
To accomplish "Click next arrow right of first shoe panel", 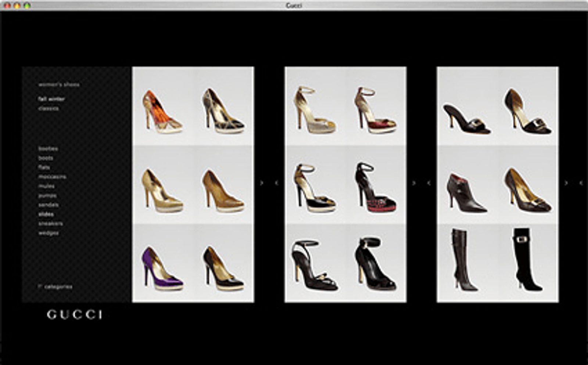I will coord(262,182).
